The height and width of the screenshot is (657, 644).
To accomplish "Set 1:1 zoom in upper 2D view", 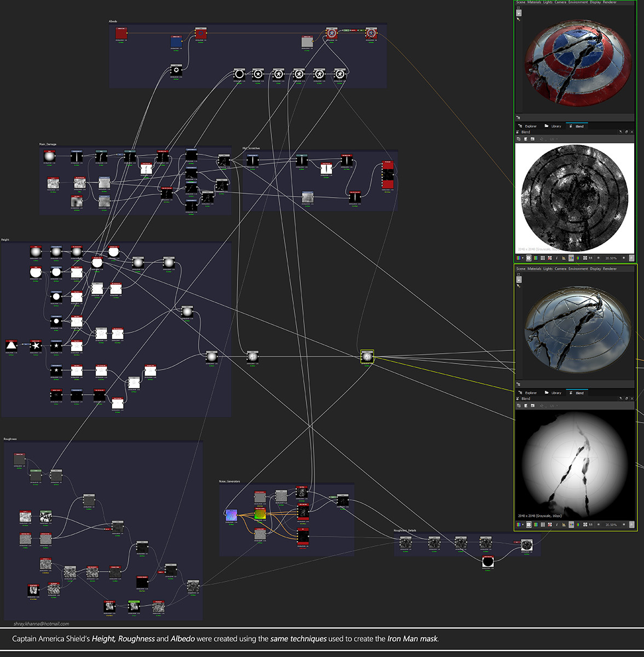I will coord(590,258).
